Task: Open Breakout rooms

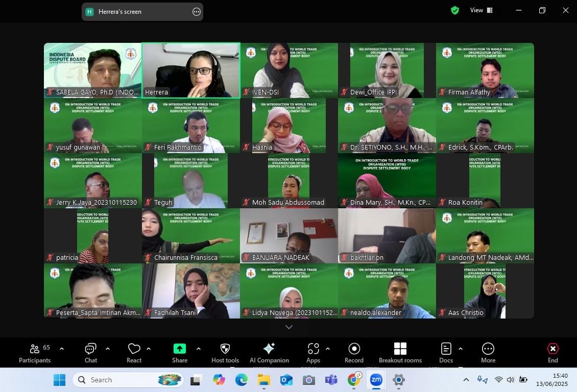Action: tap(400, 353)
